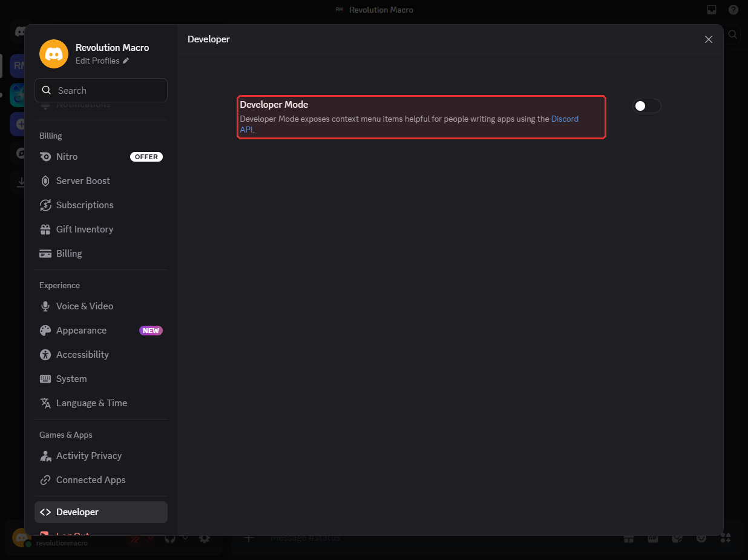
Task: Click the 'Revolution Macro' profile name
Action: pos(113,47)
